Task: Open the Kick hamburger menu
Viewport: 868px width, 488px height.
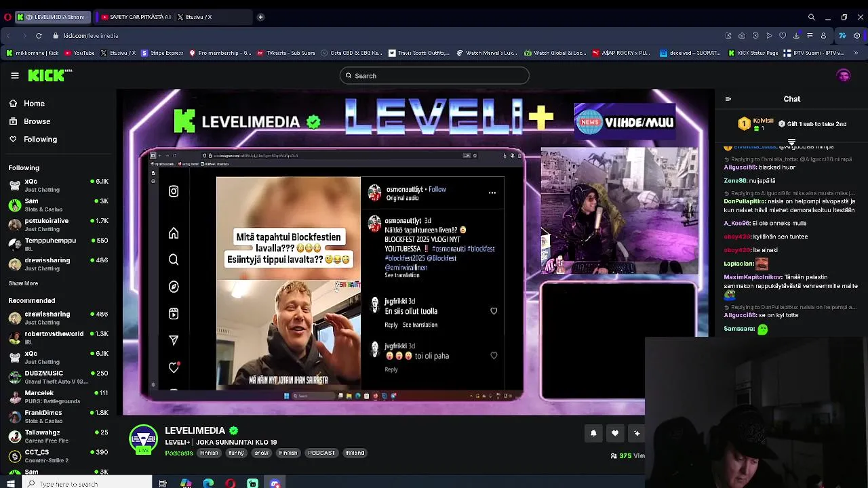Action: pos(15,76)
